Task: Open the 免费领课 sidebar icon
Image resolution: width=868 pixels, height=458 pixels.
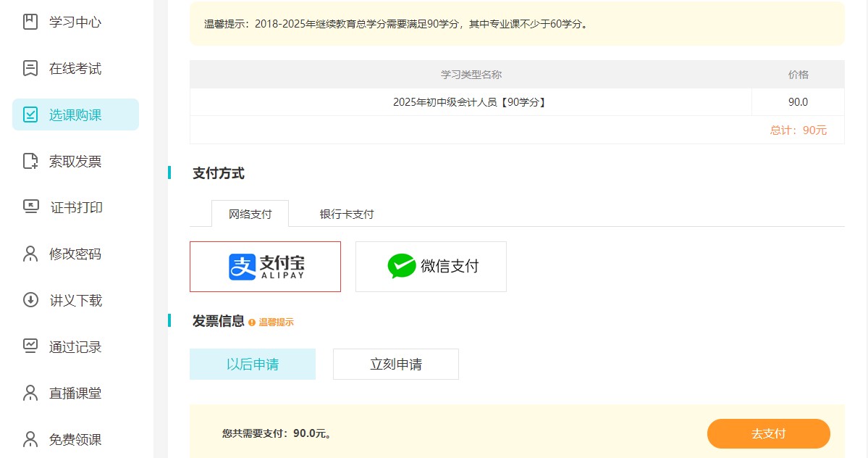Action: [x=30, y=439]
